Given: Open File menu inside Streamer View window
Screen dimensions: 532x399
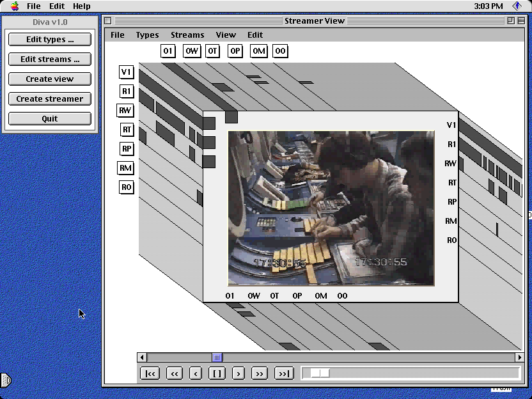Looking at the screenshot, I should [x=118, y=35].
